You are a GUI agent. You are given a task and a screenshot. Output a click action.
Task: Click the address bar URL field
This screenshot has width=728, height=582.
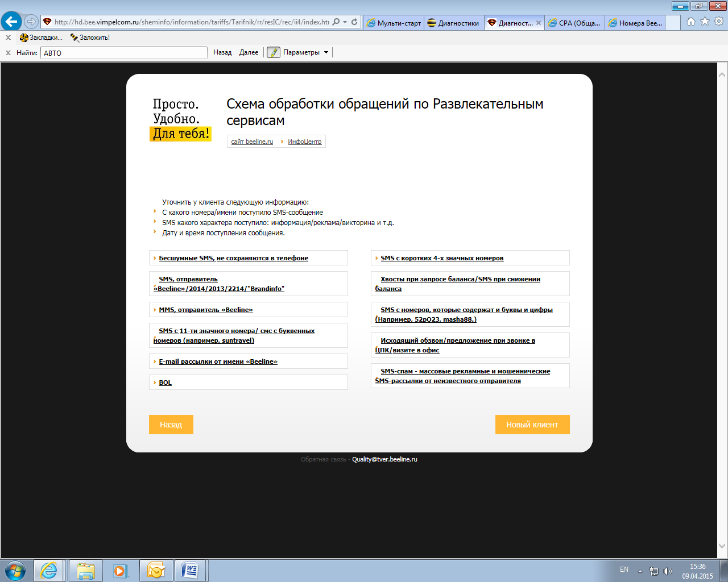click(x=192, y=22)
